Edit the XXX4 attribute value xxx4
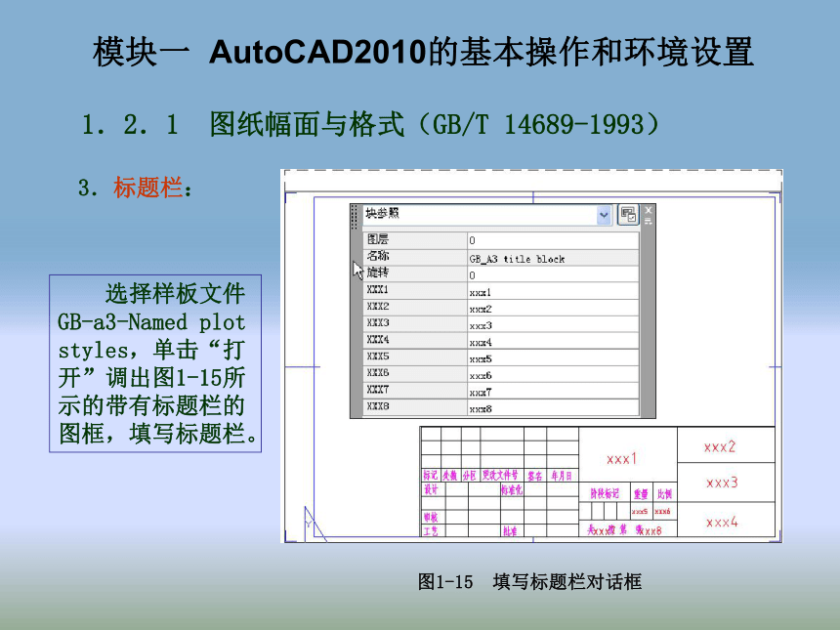Viewport: 840px width, 630px height. pyautogui.click(x=554, y=342)
